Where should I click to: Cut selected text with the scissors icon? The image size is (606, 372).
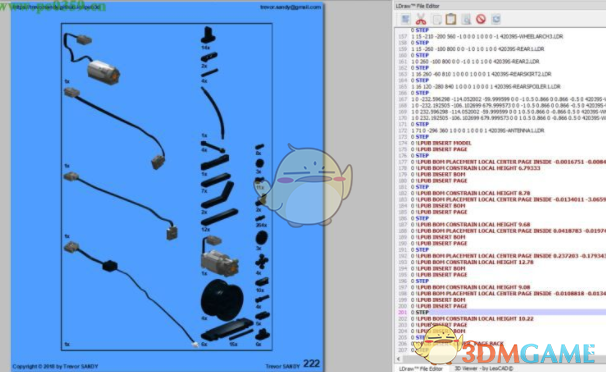coord(420,19)
